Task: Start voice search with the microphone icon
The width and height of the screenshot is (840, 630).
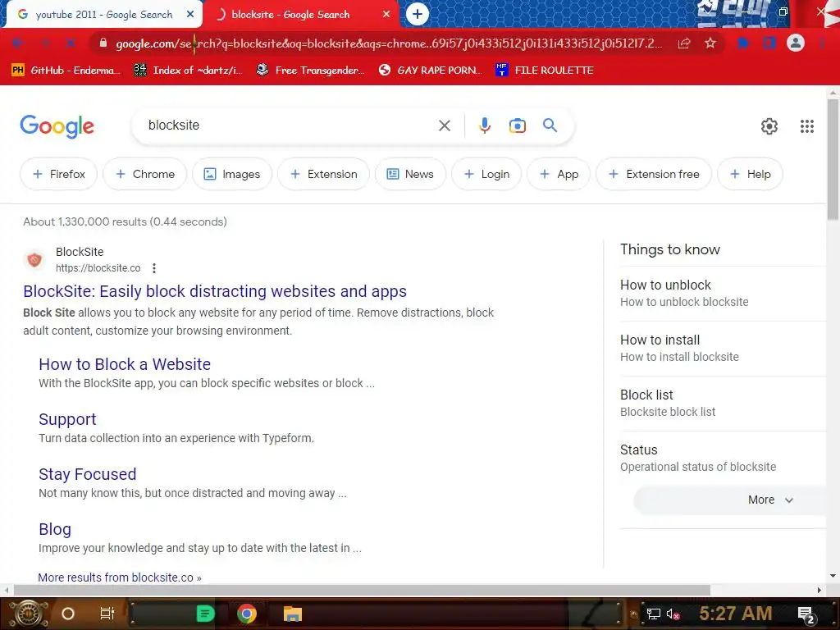Action: (x=484, y=126)
